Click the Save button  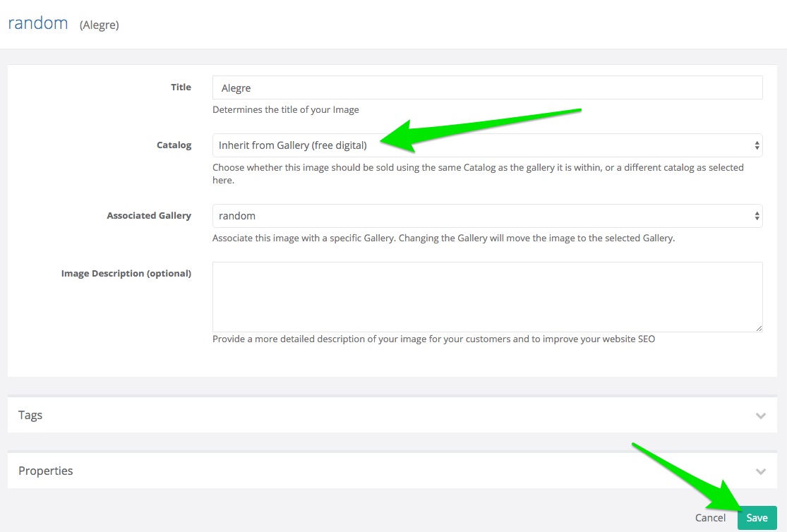(x=757, y=517)
